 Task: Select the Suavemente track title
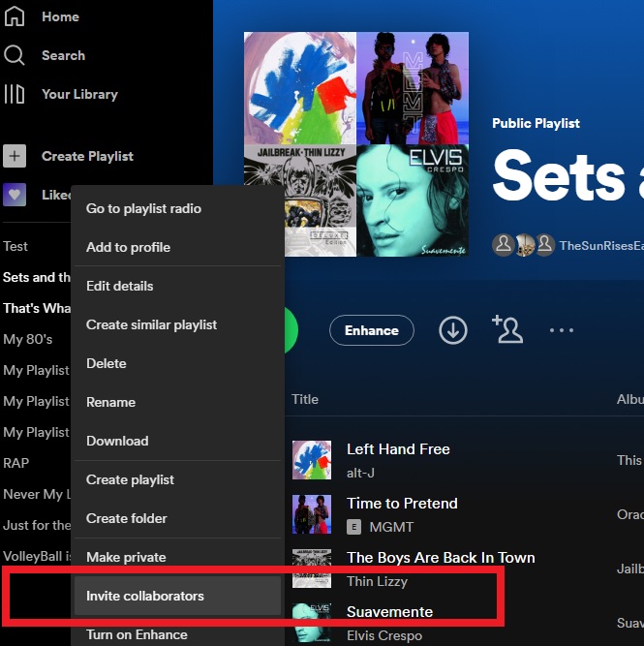coord(389,612)
